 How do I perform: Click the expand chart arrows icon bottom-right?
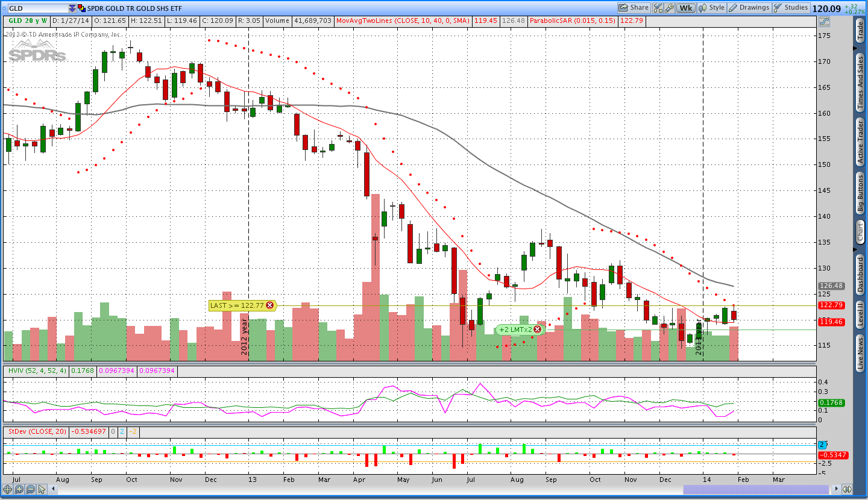[x=847, y=489]
